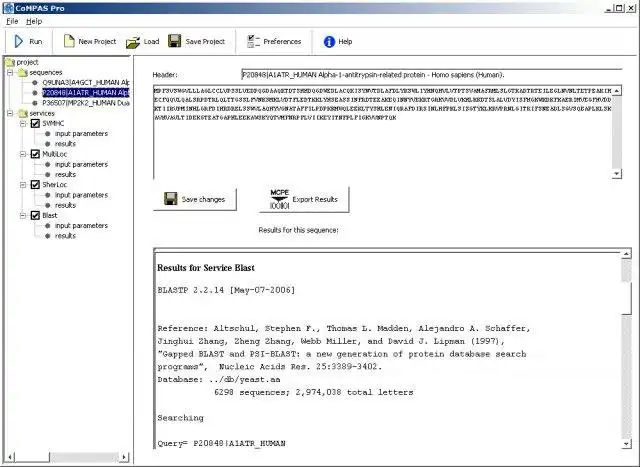
Task: Click the horizontal scrollbar thumb of tree panel
Action: click(x=32, y=457)
